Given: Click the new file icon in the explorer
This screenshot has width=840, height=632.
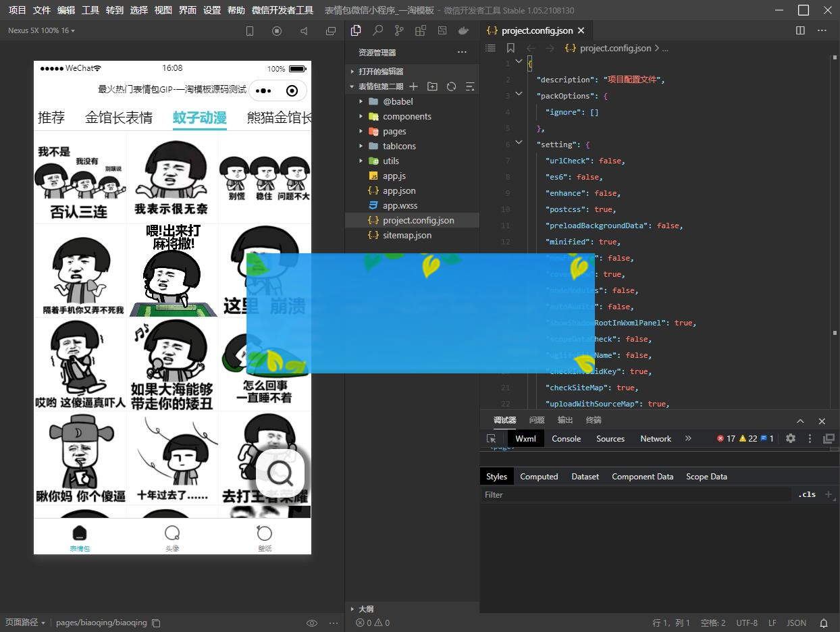Looking at the screenshot, I should [413, 86].
